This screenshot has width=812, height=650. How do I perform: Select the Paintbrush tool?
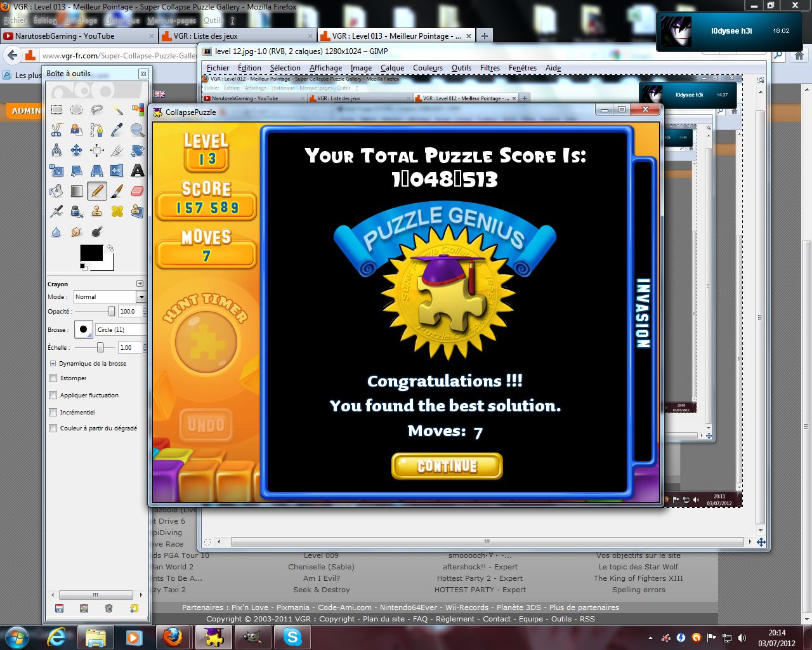coord(117,190)
